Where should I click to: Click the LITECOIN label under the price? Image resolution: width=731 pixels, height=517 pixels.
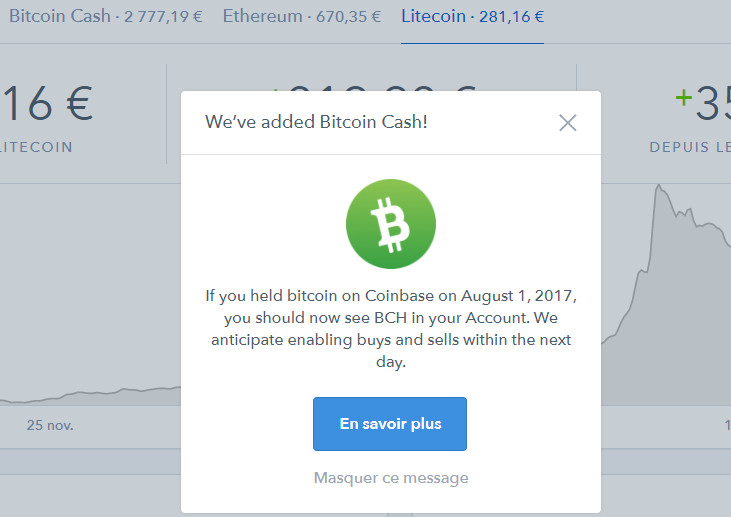pyautogui.click(x=36, y=147)
